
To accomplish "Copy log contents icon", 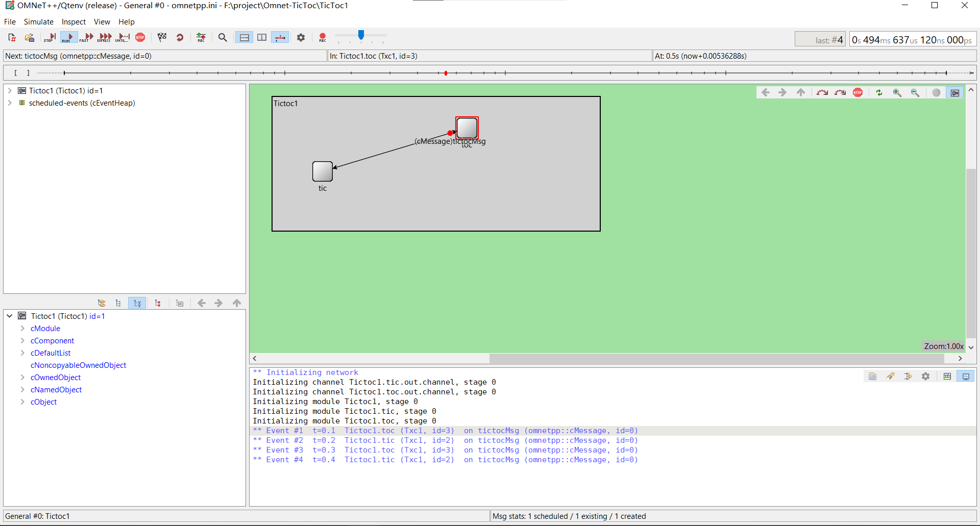I will [872, 377].
